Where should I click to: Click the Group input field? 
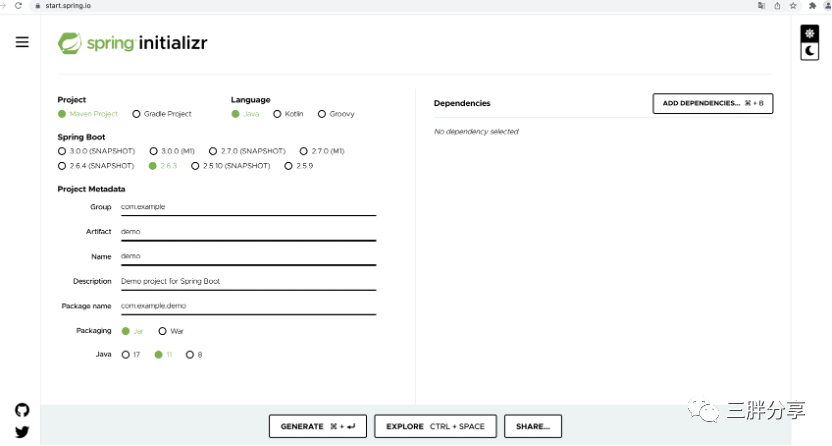point(248,207)
